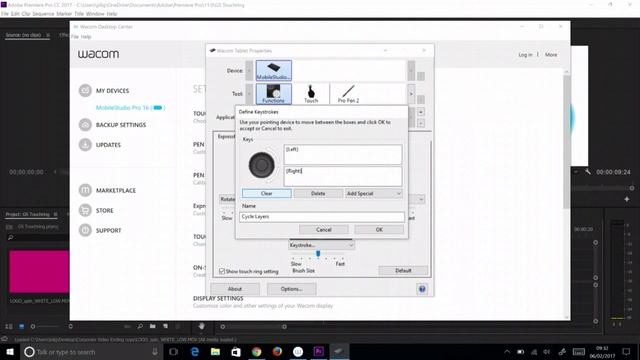Open the Action Center notifications icon
The height and width of the screenshot is (360, 640).
[x=626, y=351]
